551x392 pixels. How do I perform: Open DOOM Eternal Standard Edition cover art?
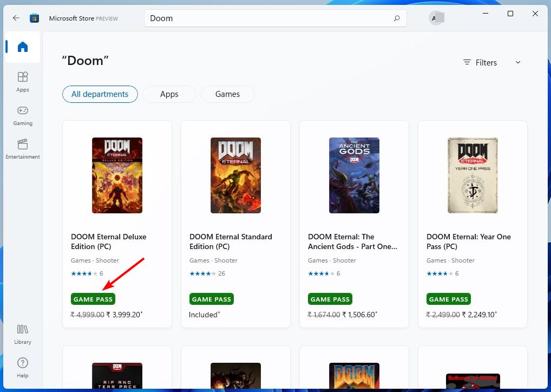tap(235, 175)
